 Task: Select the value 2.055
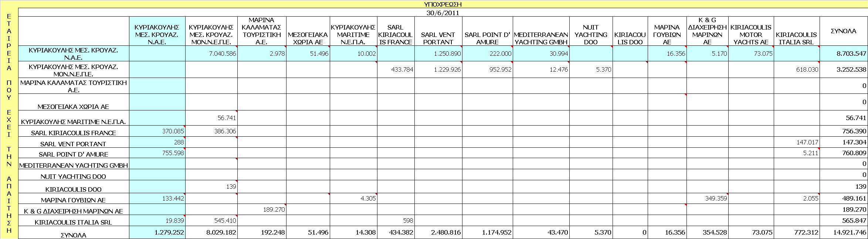(797, 198)
